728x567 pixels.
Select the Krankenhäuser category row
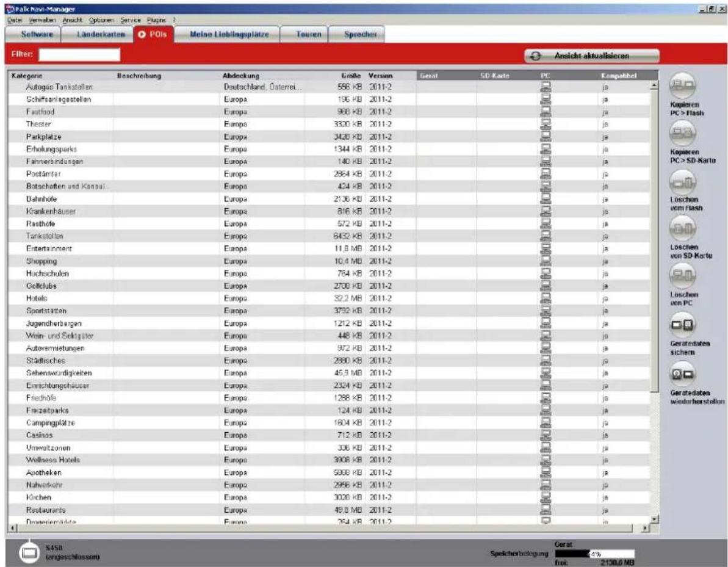[x=329, y=211]
